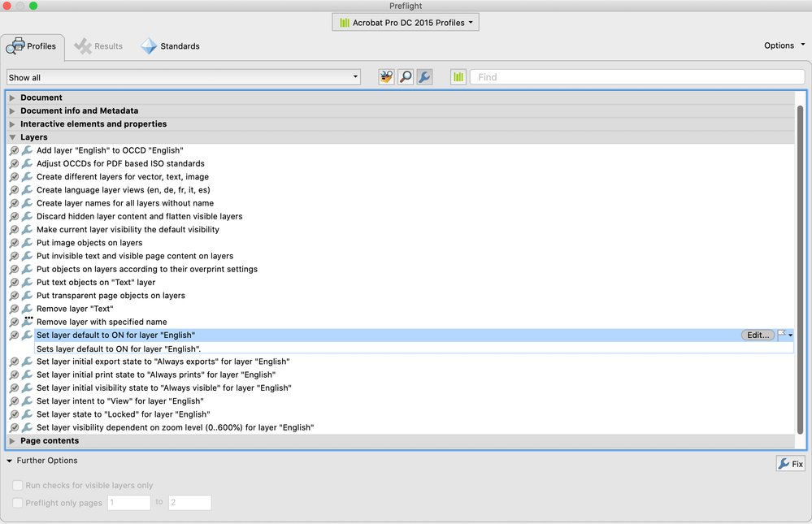This screenshot has height=524, width=812.
Task: Click wrench icon for Add layer "English" to OCCD
Action: click(27, 150)
